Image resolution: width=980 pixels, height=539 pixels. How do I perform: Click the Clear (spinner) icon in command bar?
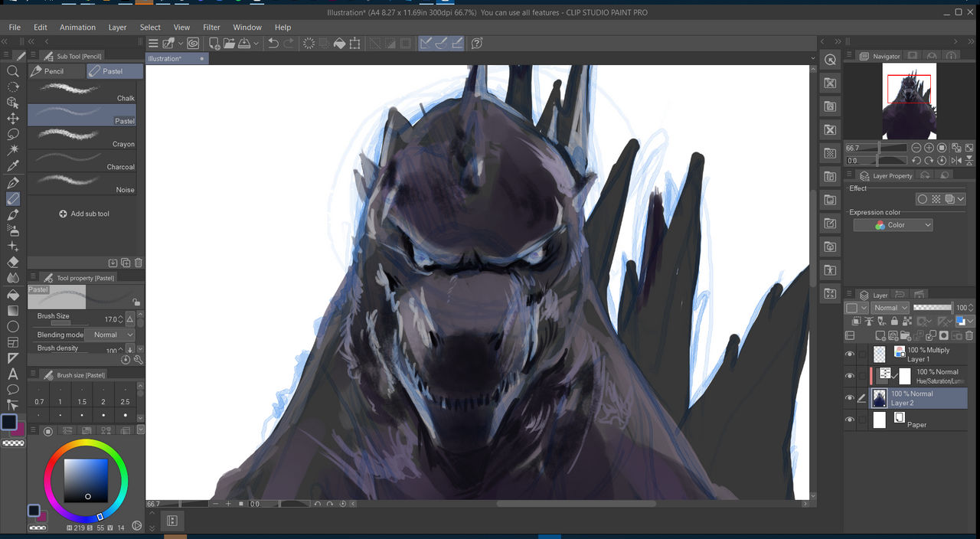point(309,44)
